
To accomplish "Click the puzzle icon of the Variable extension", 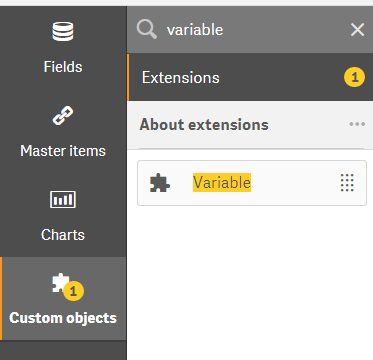I will pyautogui.click(x=160, y=183).
